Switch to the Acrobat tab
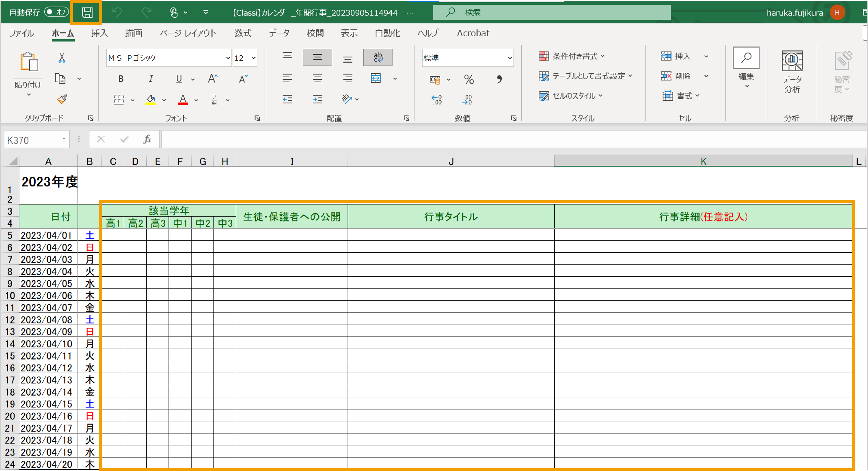The width and height of the screenshot is (868, 471). [473, 33]
